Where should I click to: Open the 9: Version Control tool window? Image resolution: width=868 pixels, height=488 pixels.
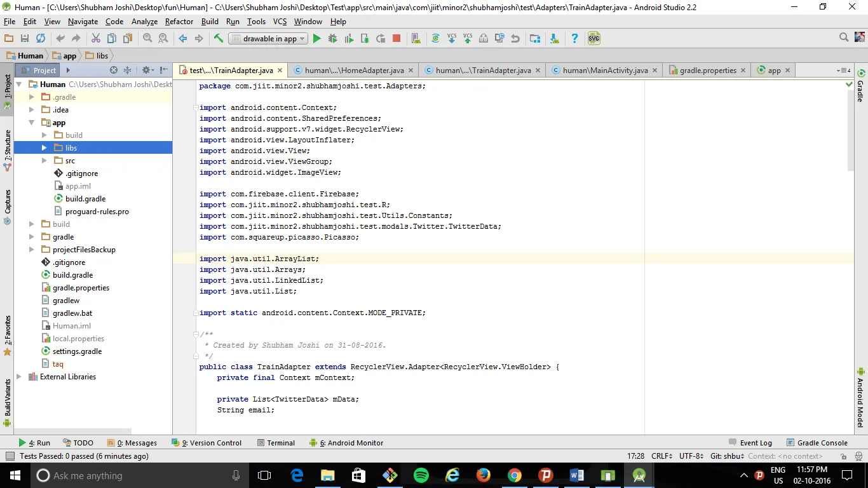207,443
